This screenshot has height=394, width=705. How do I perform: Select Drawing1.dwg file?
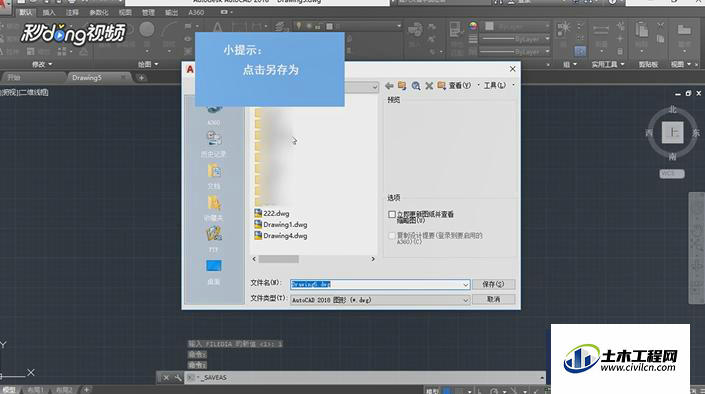[x=281, y=224]
